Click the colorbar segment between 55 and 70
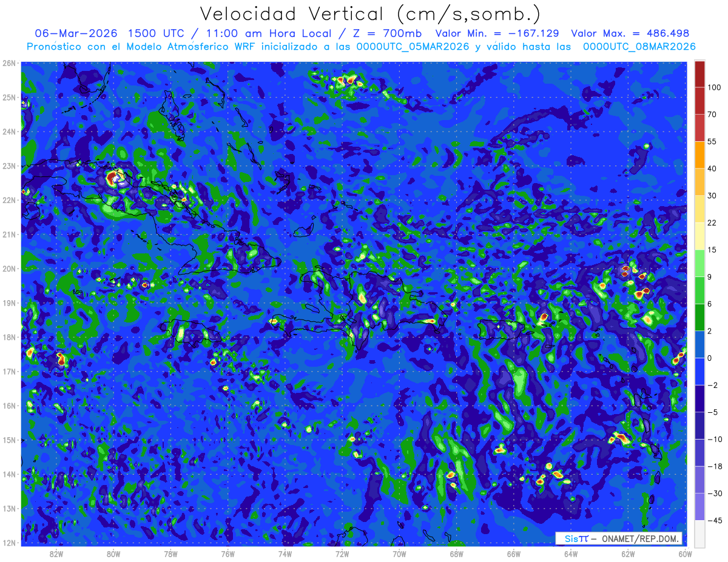Image resolution: width=728 pixels, height=562 pixels. [x=699, y=128]
